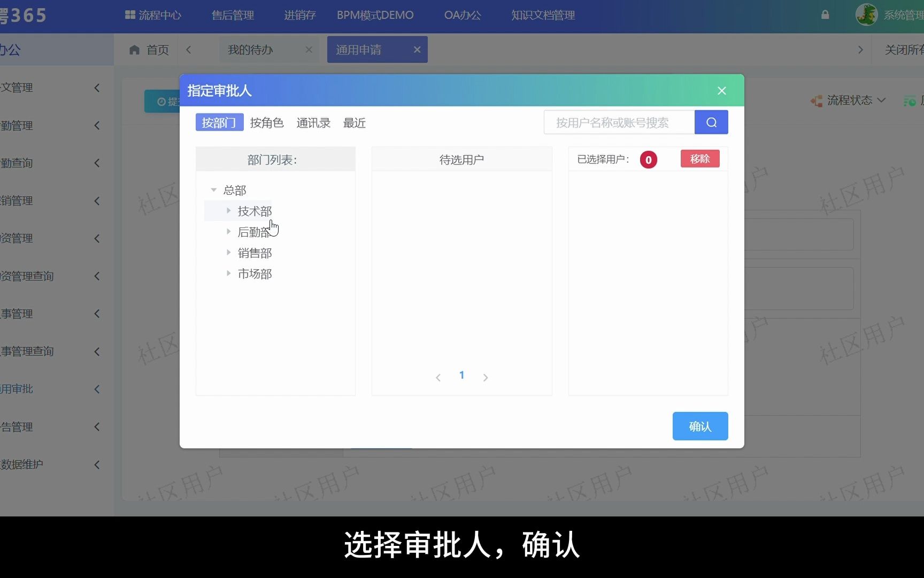Click the lock icon in the top bar
This screenshot has height=578, width=924.
point(826,15)
